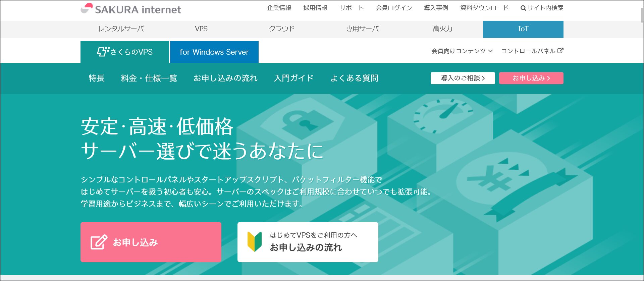
Task: Select the IoT tab
Action: pyautogui.click(x=523, y=29)
